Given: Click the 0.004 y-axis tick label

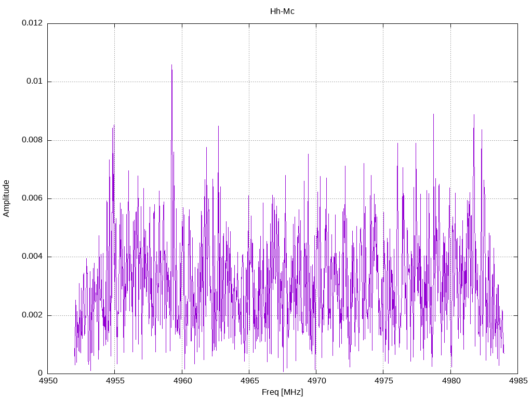Looking at the screenshot, I should (x=32, y=257).
